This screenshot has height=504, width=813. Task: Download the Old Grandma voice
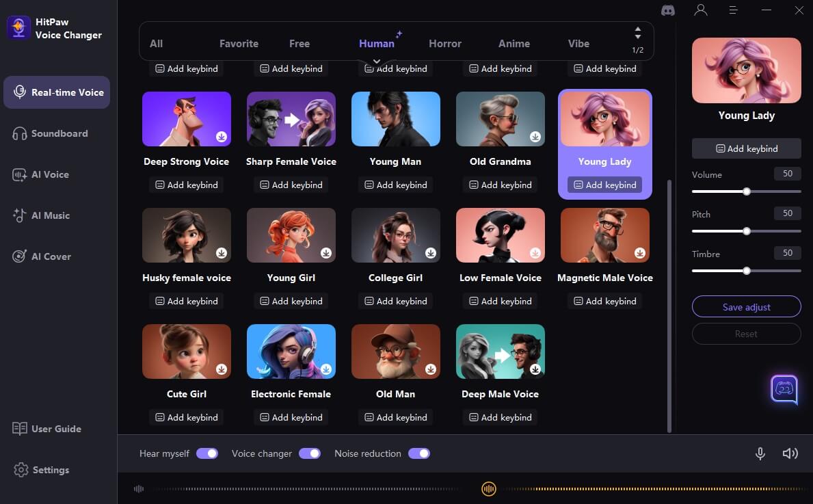(x=535, y=137)
